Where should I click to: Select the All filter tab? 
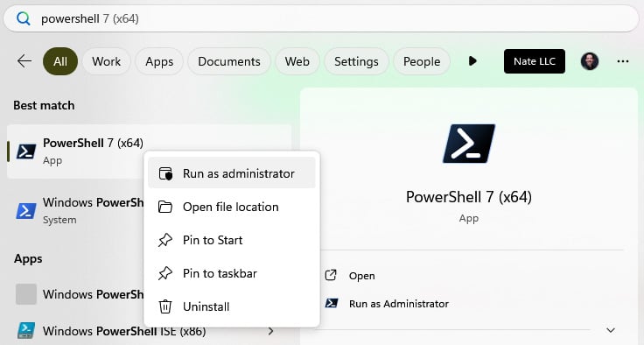(60, 61)
